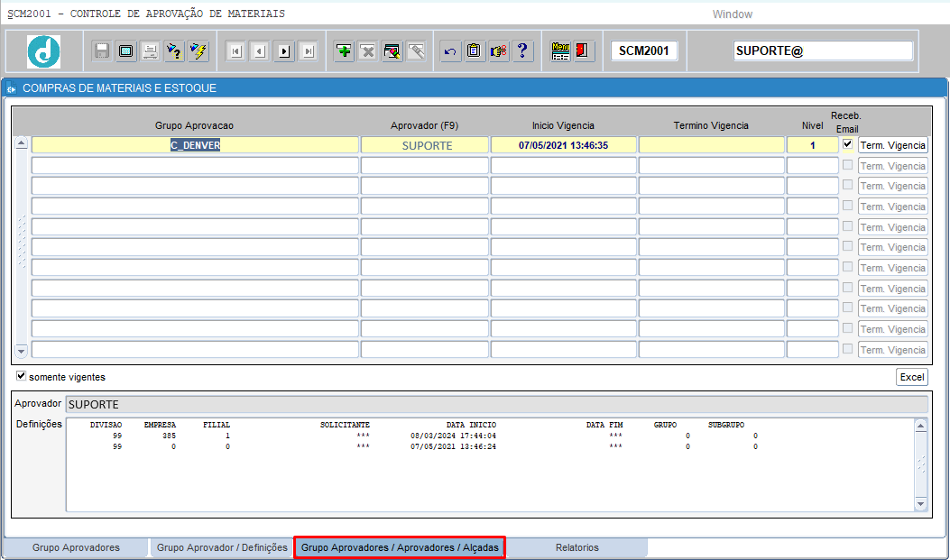Viewport: 950px width, 560px height.
Task: Click the pointing hand scissors icon
Action: [x=499, y=50]
